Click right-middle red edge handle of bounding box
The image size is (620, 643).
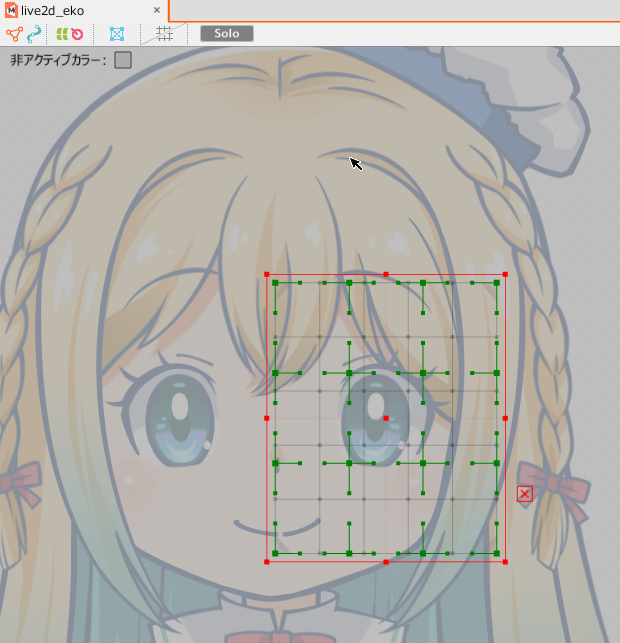[x=505, y=418]
